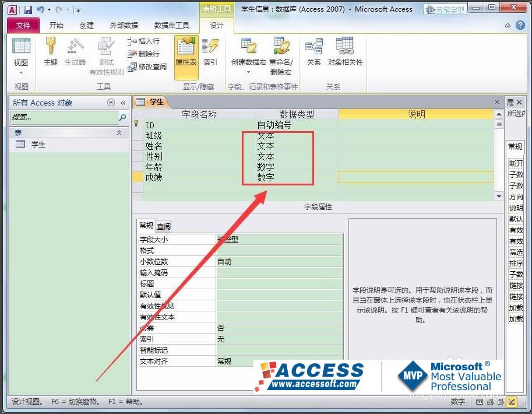The image size is (532, 414).
Task: Switch to the 开始 ribbon tab
Action: 57,25
